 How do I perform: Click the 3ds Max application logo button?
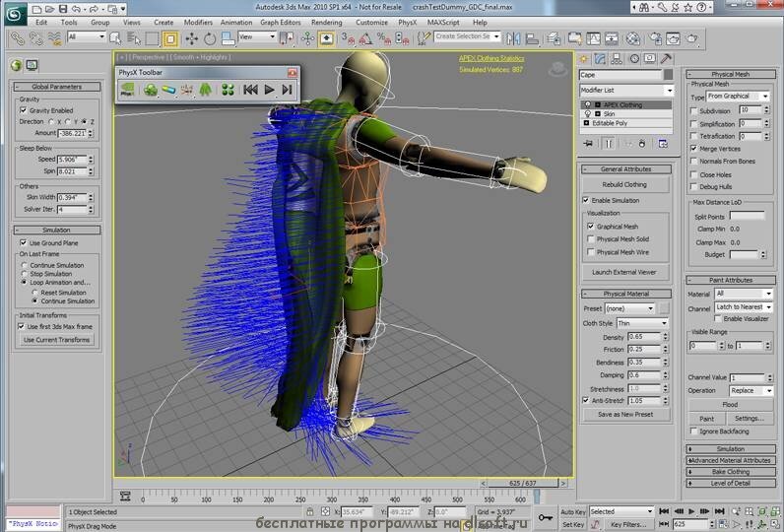point(15,12)
